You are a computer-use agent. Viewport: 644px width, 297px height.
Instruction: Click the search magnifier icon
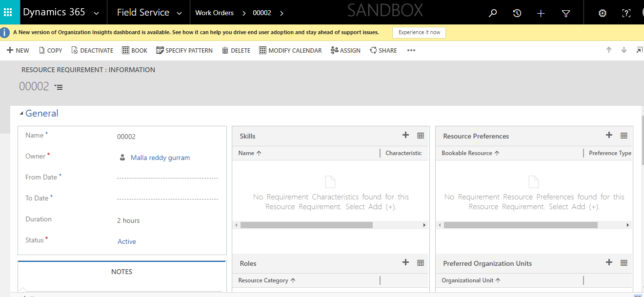493,13
